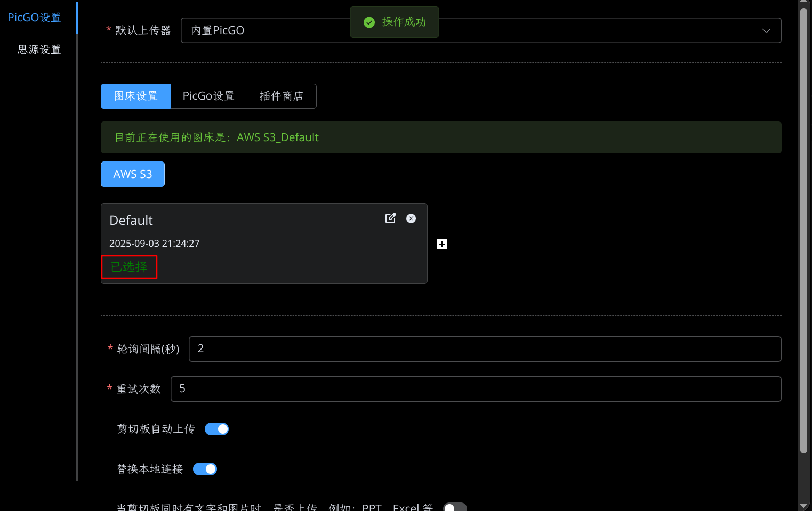Toggle 剪切板自动上传 switch off
Viewport: 812px width, 511px height.
216,429
